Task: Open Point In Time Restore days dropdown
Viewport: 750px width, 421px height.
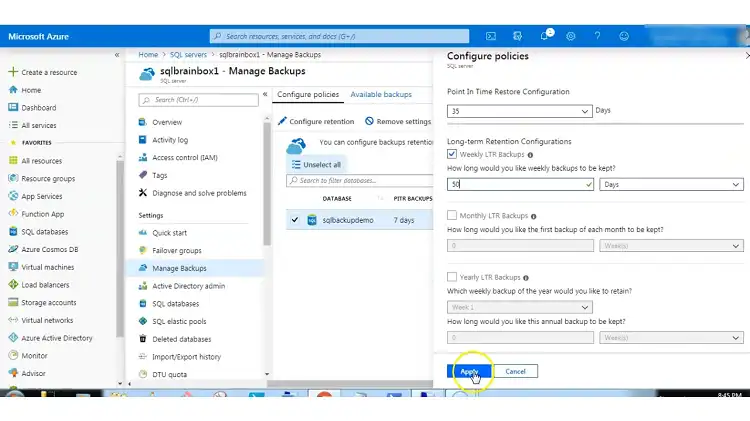Action: (x=519, y=111)
